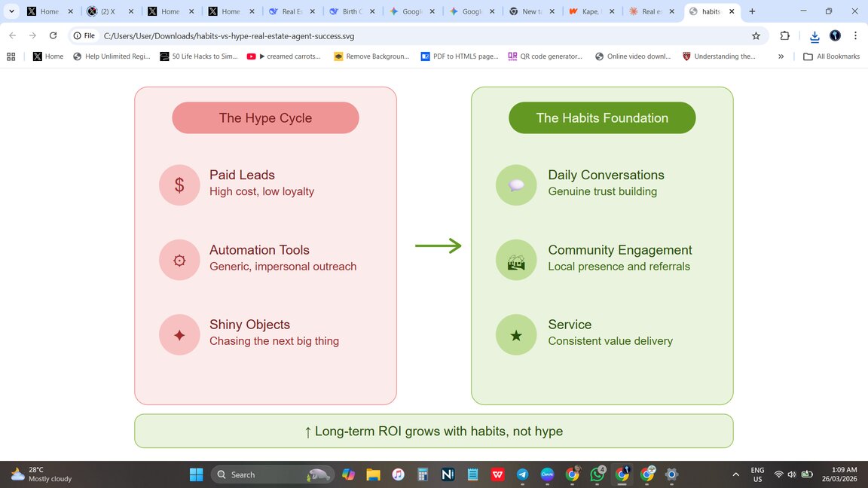Viewport: 868px width, 488px height.
Task: Open the Help Unlimited Regi... bookmark
Action: click(112, 56)
